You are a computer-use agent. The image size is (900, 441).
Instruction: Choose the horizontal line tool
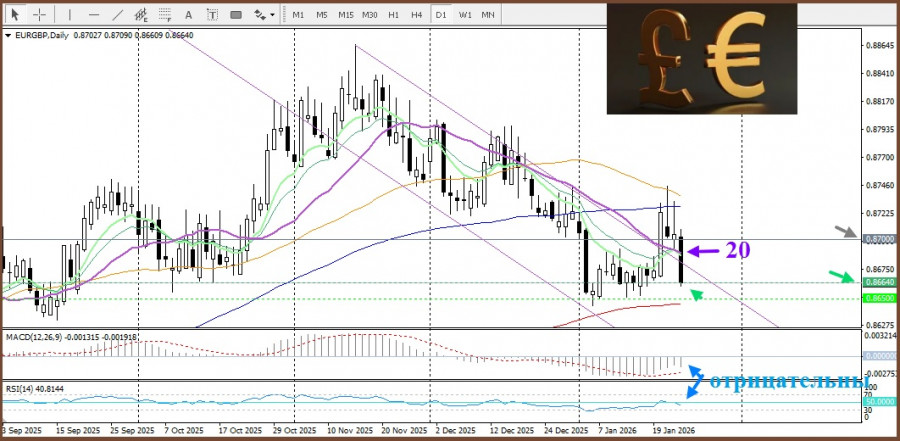(x=93, y=15)
